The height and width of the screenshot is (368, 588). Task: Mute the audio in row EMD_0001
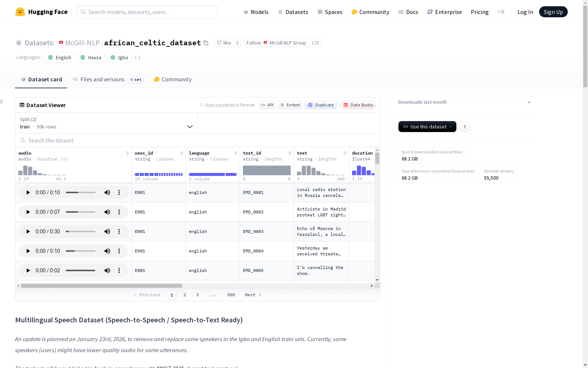(107, 192)
